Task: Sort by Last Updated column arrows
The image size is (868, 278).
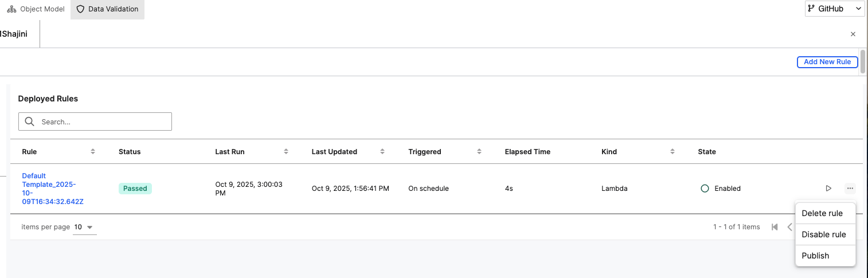Action: [382, 152]
